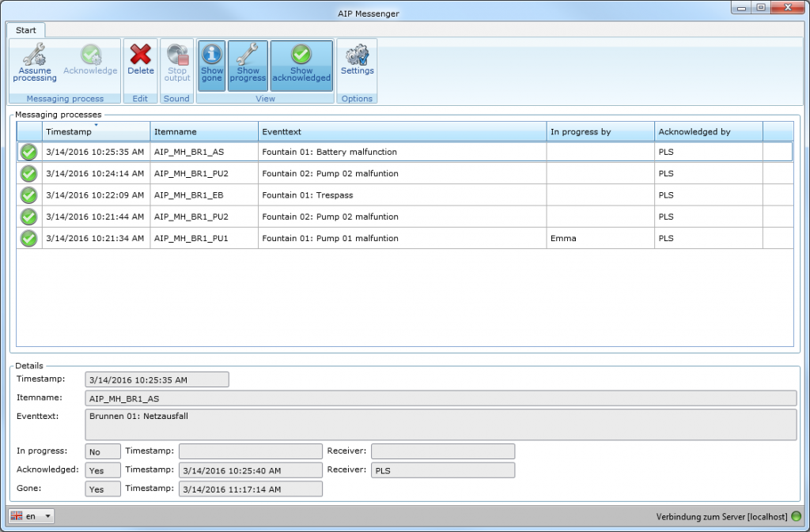810x532 pixels.
Task: Click the Stop output sound icon
Action: pos(176,55)
